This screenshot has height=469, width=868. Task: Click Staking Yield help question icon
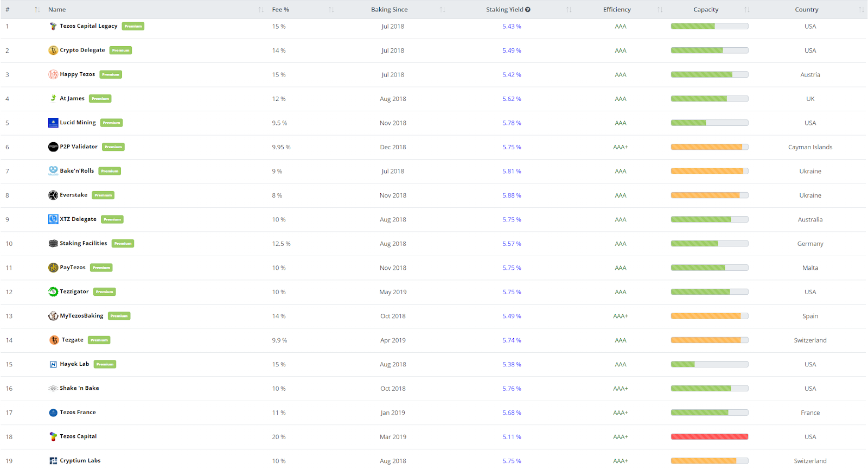pos(528,10)
